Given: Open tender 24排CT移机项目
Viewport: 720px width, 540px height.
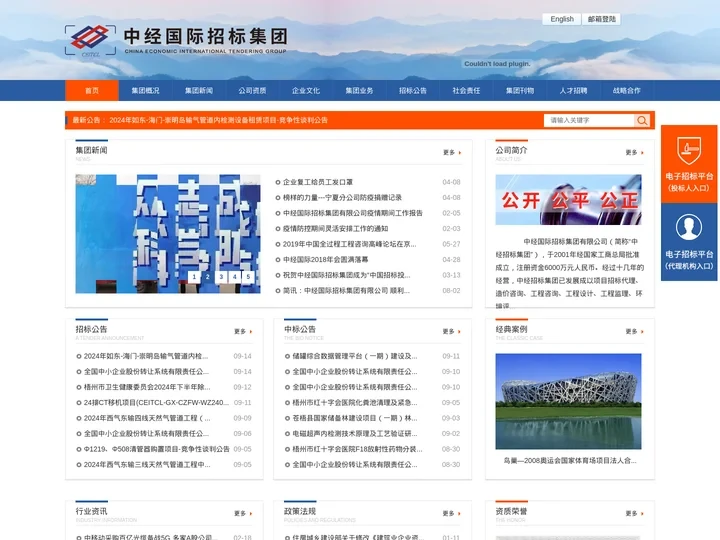Looking at the screenshot, I should [x=156, y=403].
